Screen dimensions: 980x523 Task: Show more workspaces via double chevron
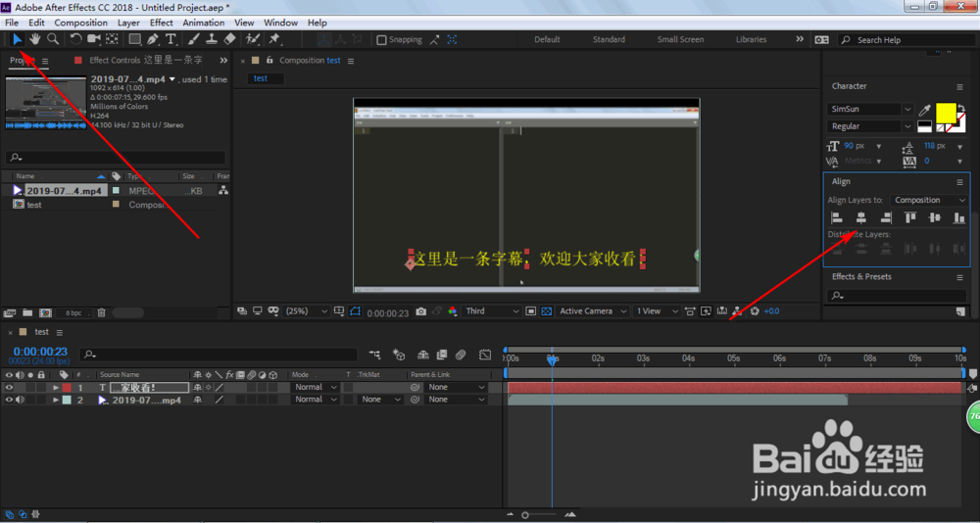click(800, 39)
